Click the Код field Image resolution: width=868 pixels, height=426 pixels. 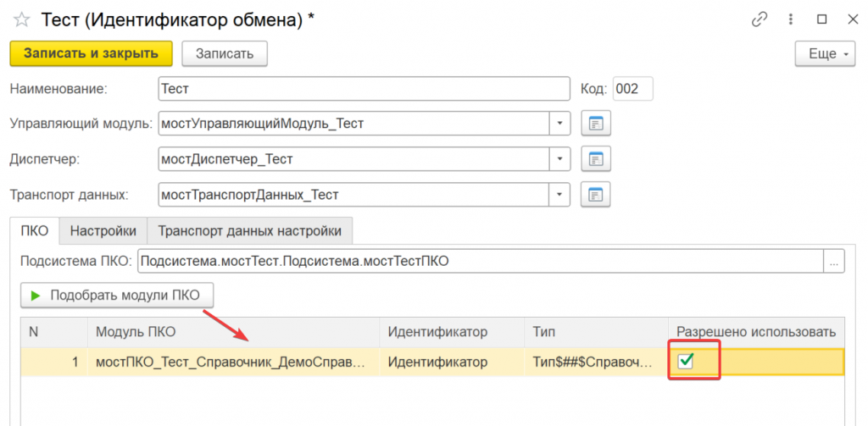click(632, 89)
